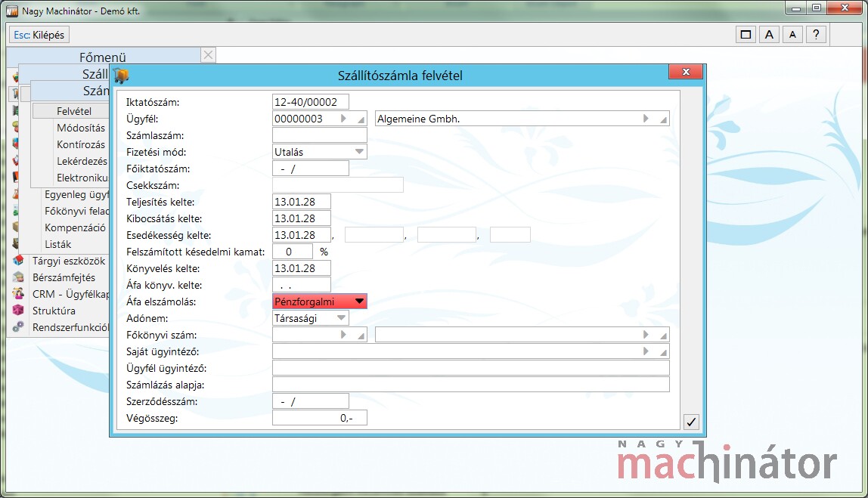868x498 pixels.
Task: Open the Tárgyi eszközök menu icon
Action: click(x=18, y=261)
